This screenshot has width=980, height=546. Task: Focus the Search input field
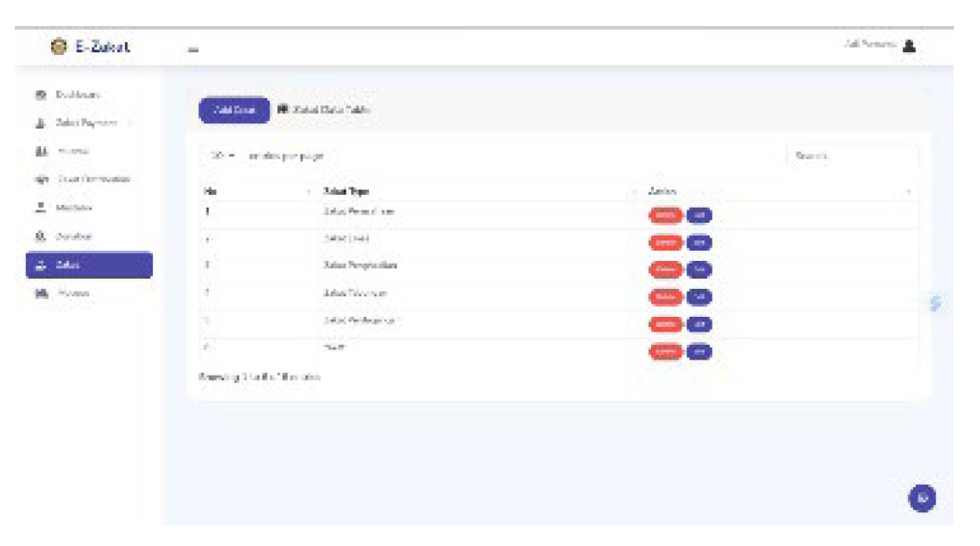(851, 157)
